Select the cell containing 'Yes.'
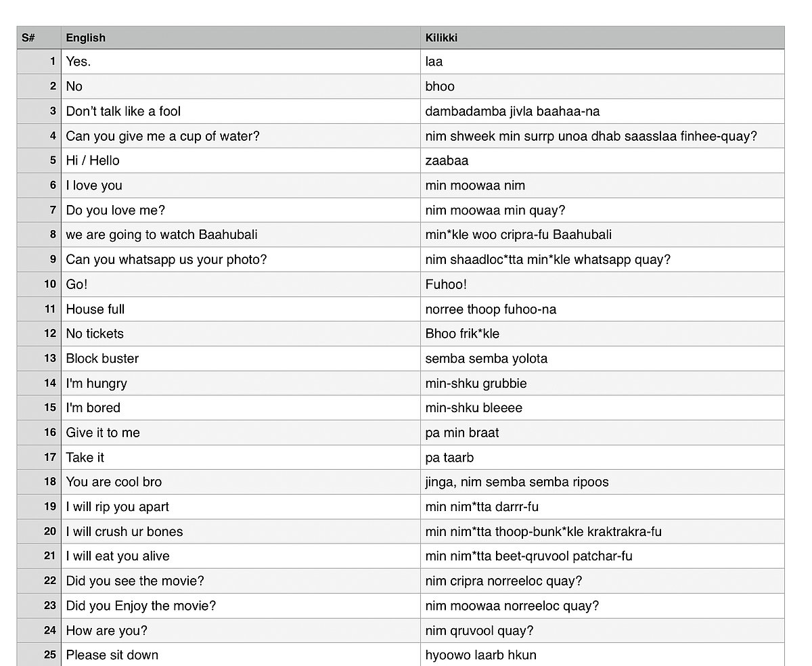812x666 pixels. [240, 62]
